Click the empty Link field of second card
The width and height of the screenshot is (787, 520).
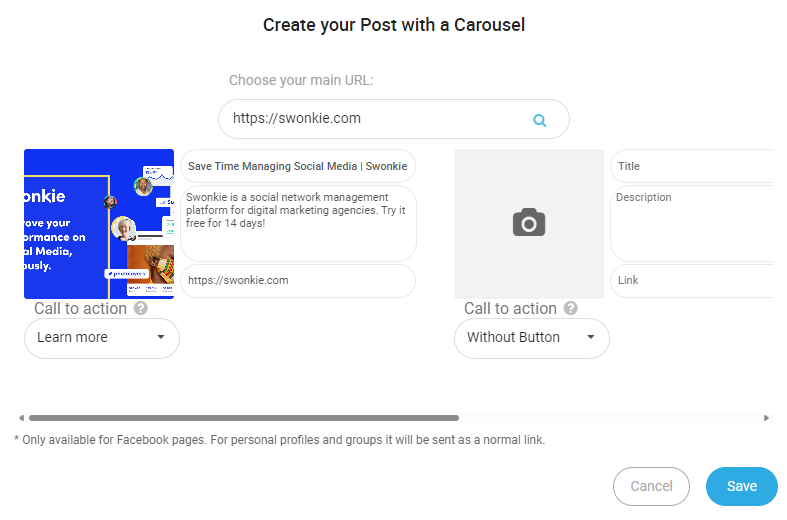coord(693,281)
